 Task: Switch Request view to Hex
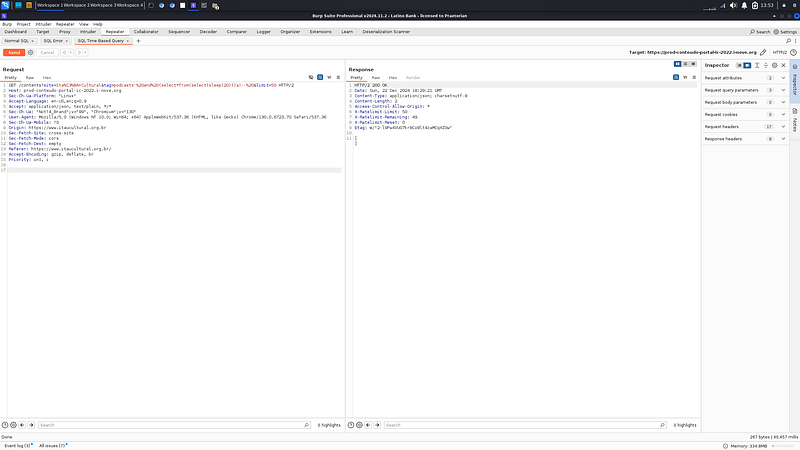[x=47, y=78]
